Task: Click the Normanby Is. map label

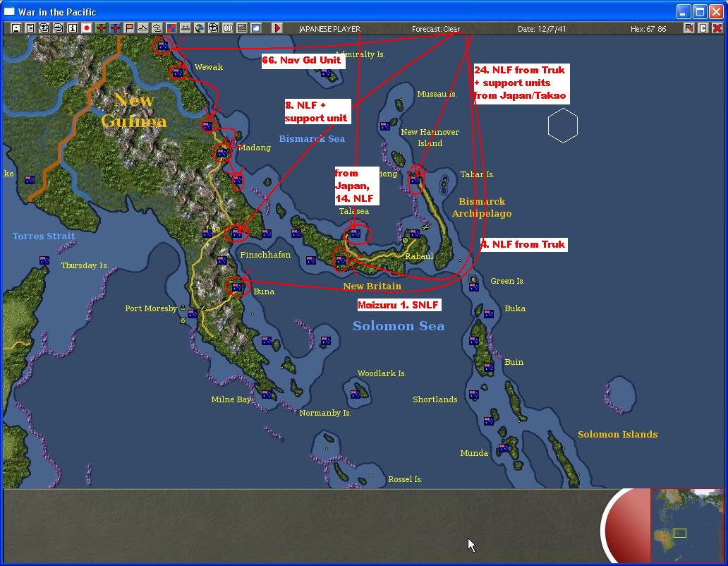Action: 325,413
